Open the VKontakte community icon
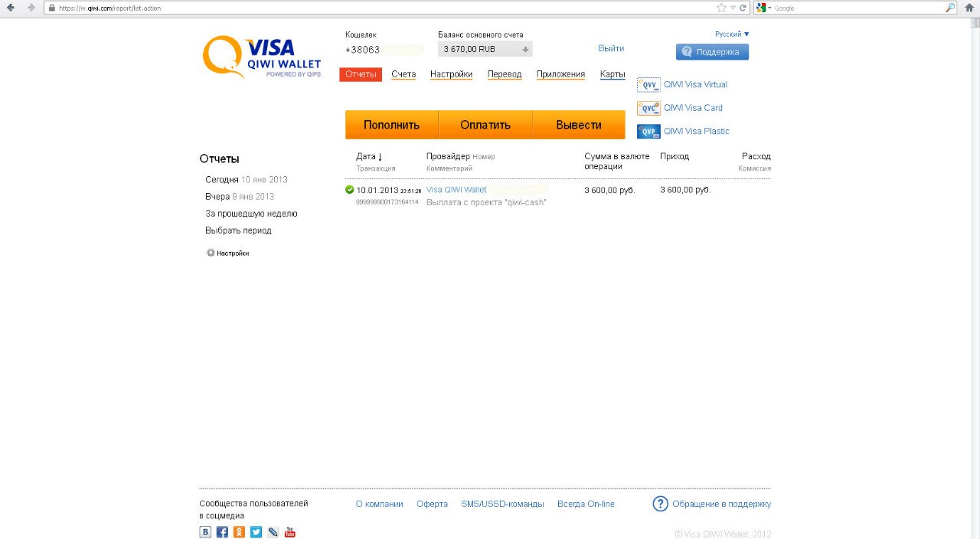Image resolution: width=980 pixels, height=539 pixels. [205, 532]
